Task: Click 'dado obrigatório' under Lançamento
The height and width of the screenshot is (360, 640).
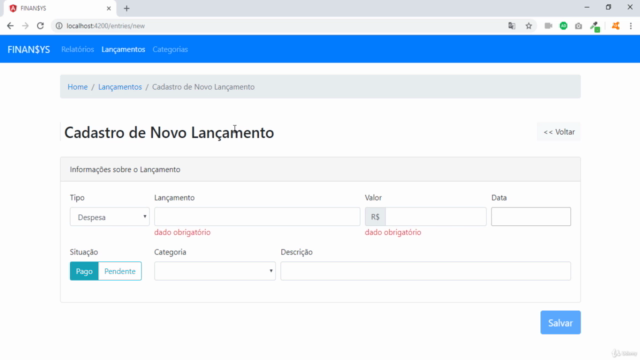Action: coord(182,232)
